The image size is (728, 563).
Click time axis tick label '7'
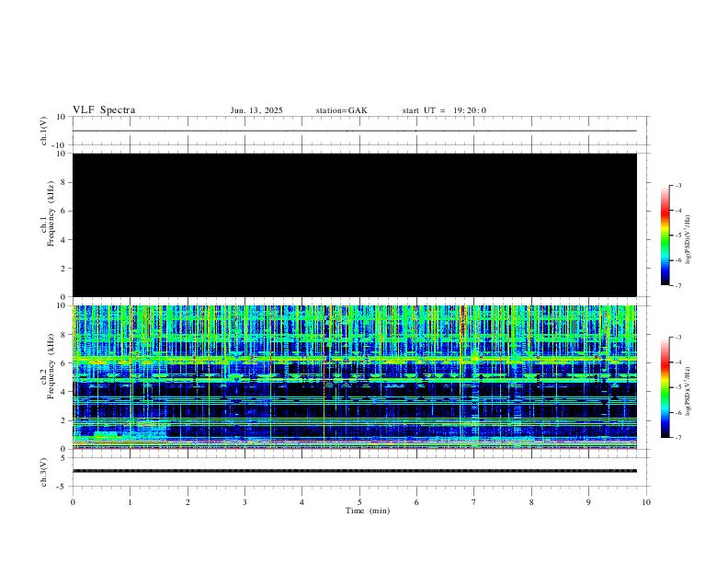(474, 502)
